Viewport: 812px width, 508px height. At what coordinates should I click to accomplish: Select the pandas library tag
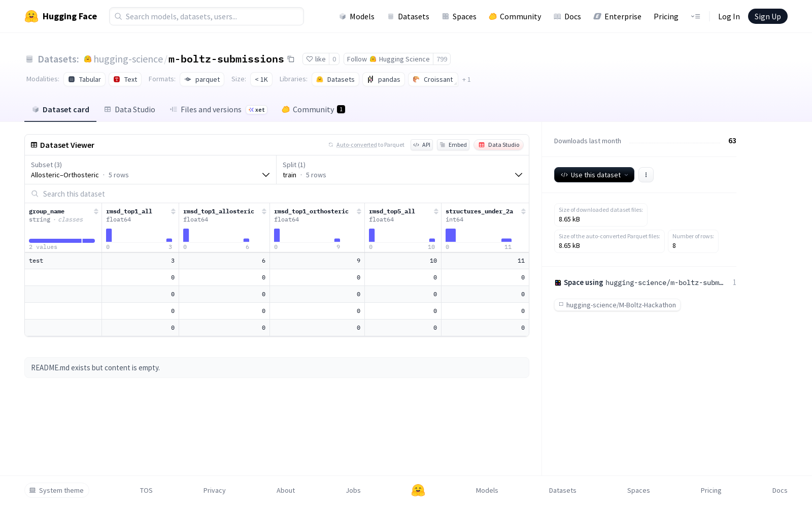point(384,79)
